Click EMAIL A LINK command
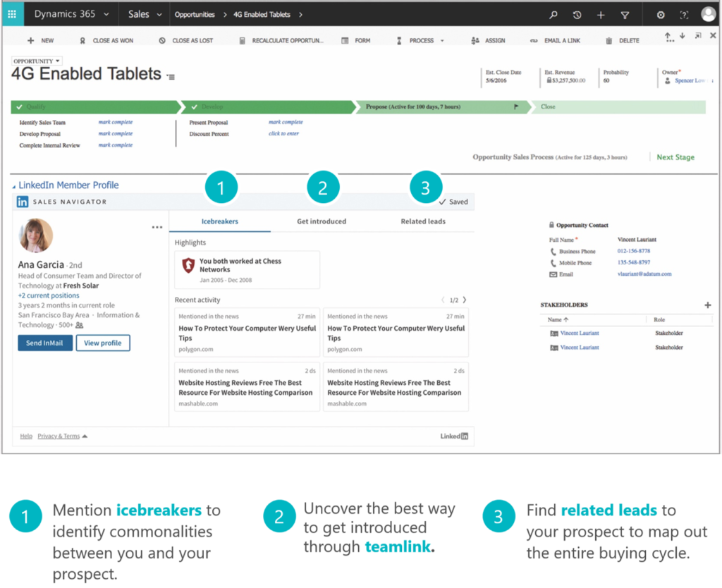Viewport: 722px width, 588px height. (556, 40)
